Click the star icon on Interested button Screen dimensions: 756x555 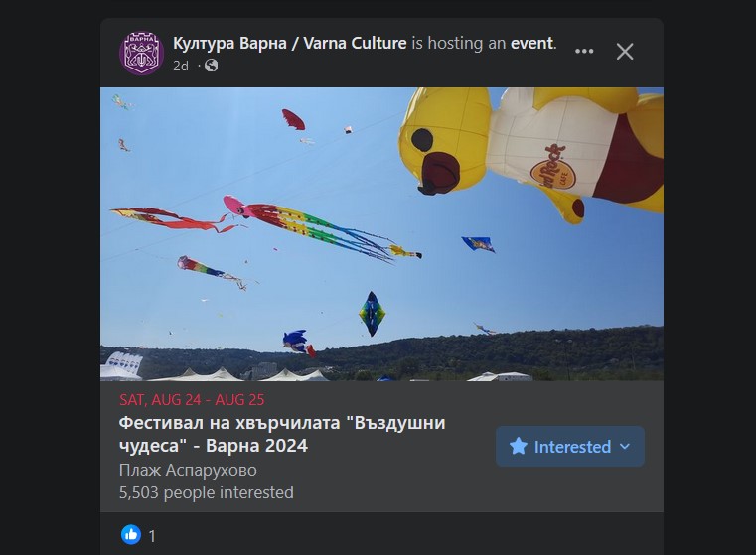[519, 446]
